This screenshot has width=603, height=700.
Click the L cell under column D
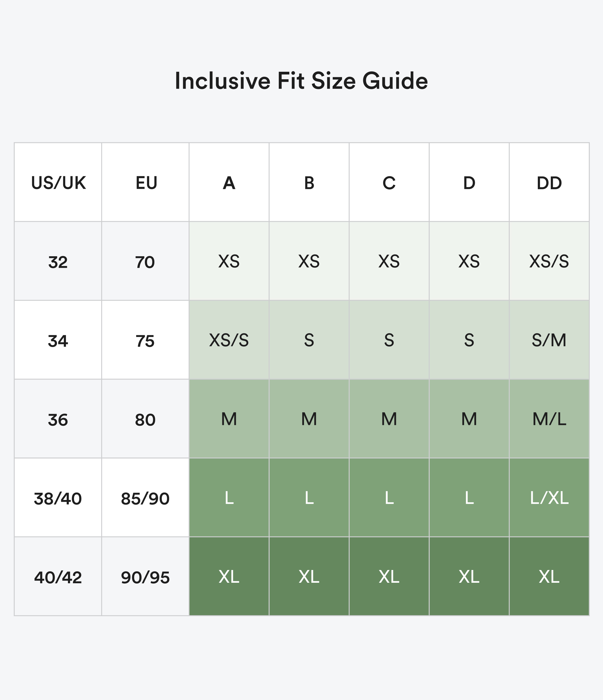(469, 498)
